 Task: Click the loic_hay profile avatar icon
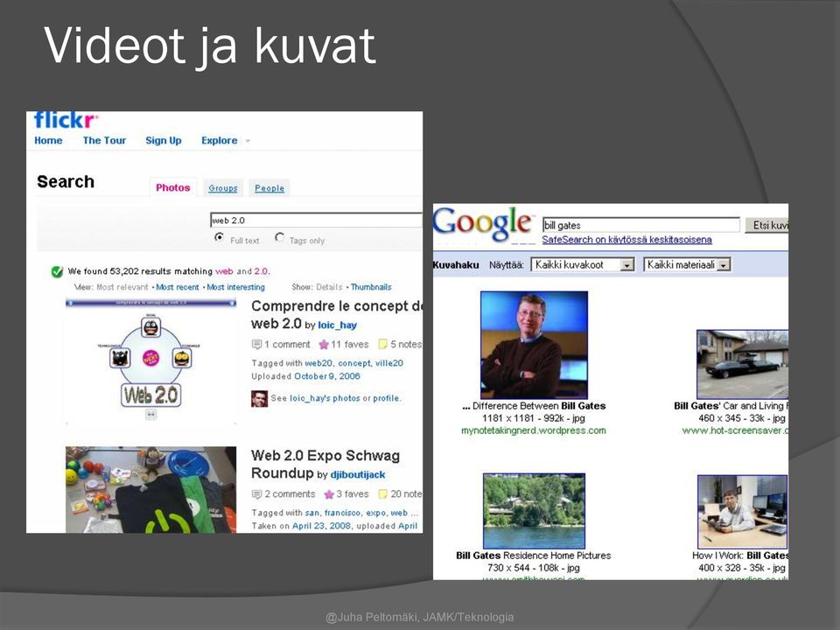click(259, 399)
